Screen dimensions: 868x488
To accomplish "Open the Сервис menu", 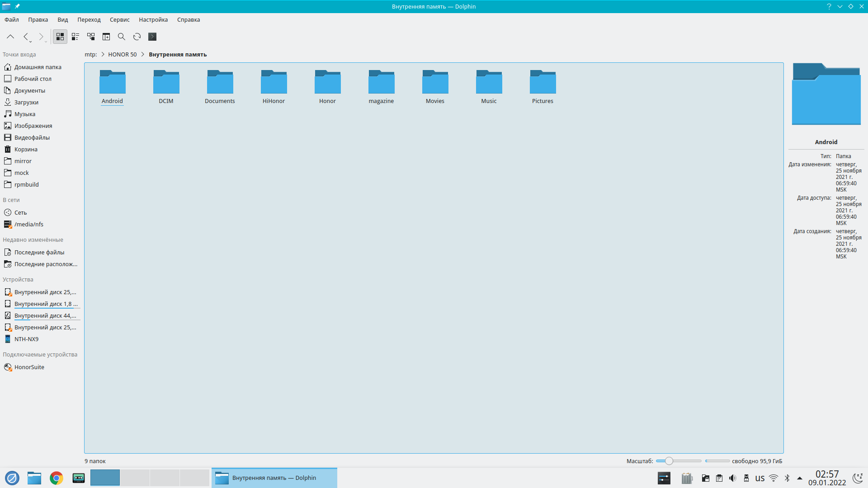I will coord(119,19).
